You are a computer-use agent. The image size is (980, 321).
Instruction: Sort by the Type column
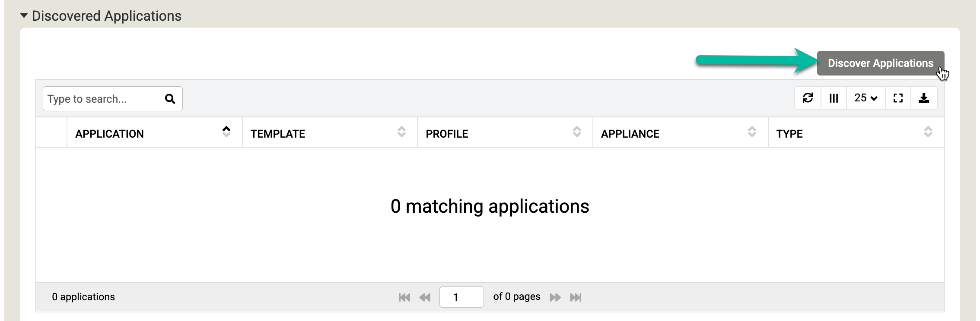pyautogui.click(x=789, y=134)
